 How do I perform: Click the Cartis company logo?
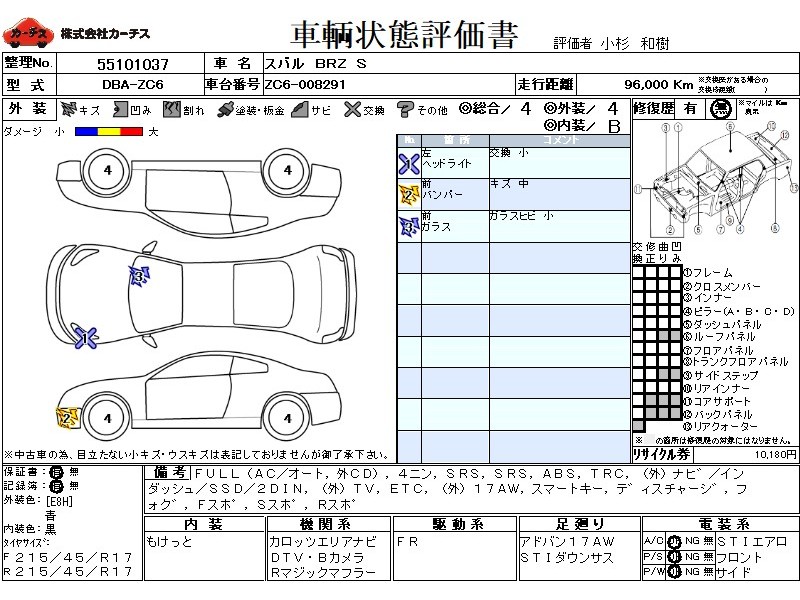(x=27, y=35)
